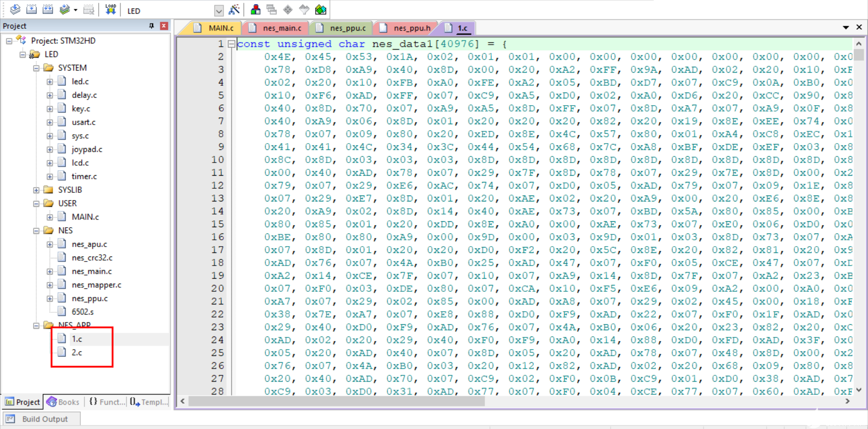868x429 pixels.
Task: Click the Project STM32HD workspace icon
Action: [x=21, y=40]
